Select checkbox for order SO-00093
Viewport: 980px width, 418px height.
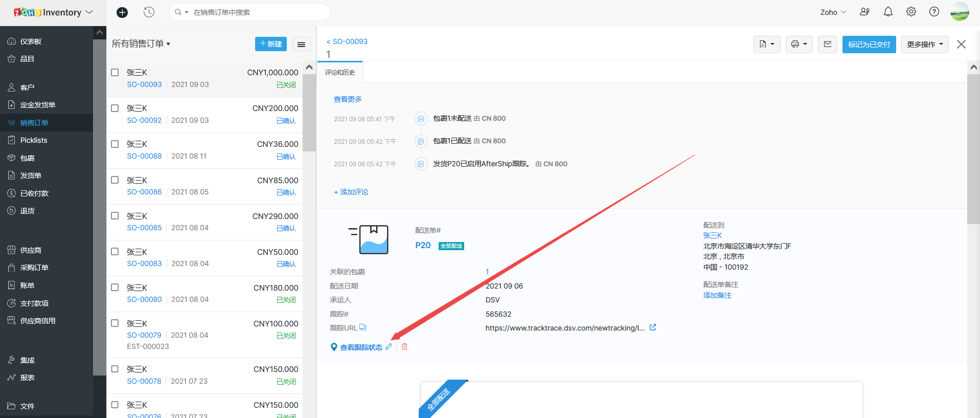(x=115, y=73)
